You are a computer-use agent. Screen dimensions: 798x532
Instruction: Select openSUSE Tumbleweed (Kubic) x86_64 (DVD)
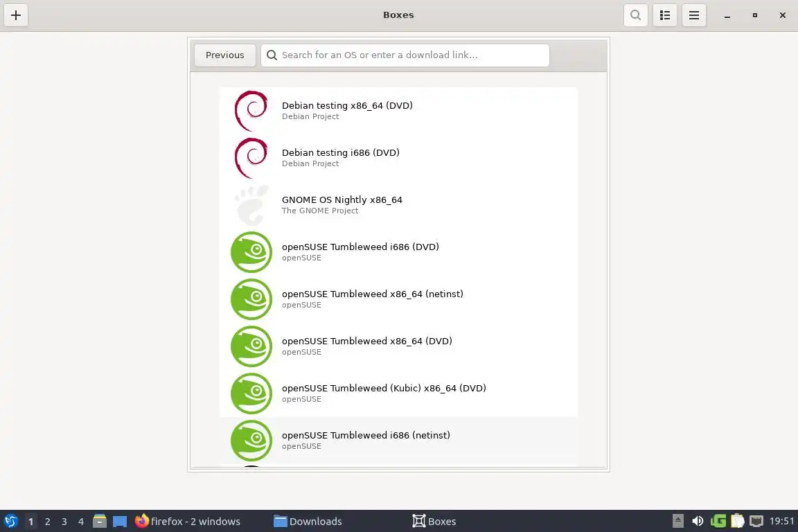(398, 393)
